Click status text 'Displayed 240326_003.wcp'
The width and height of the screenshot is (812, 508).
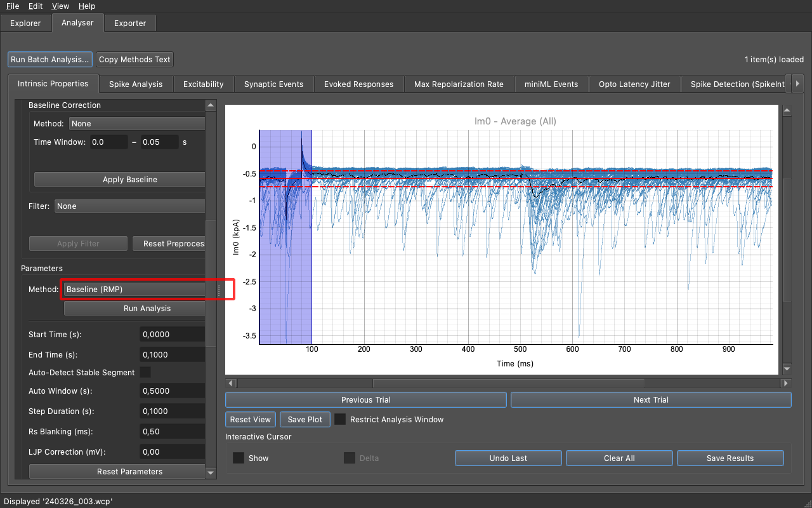pyautogui.click(x=58, y=501)
